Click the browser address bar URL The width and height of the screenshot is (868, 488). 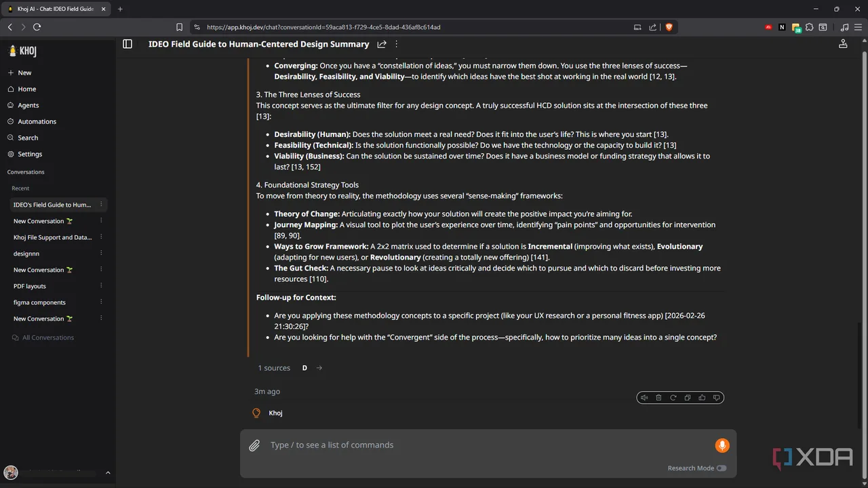323,27
